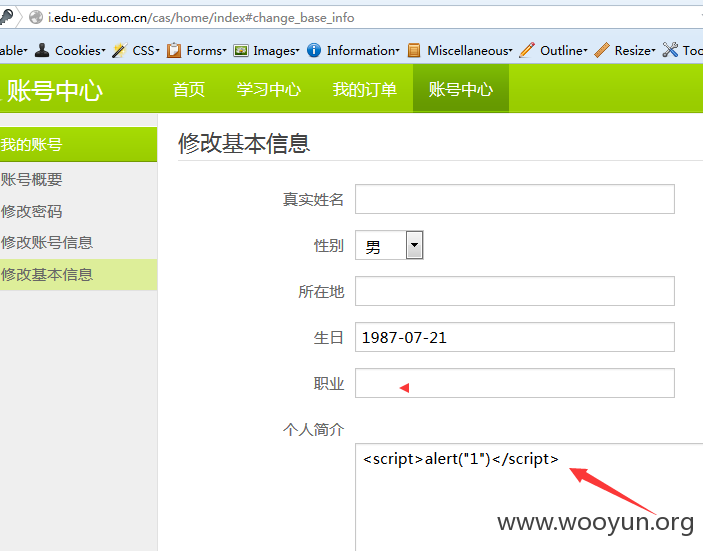Click the Tools wrench icon
The image size is (703, 551).
point(670,50)
